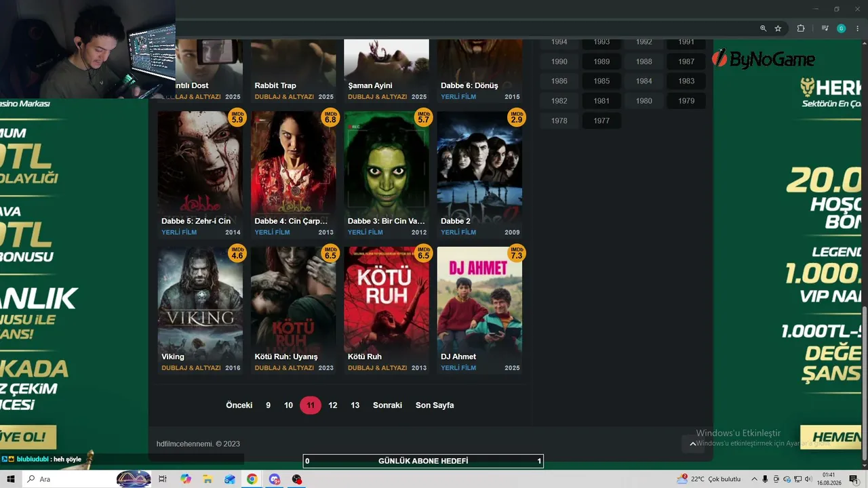Click the IMDb 7.3 badge on DJ Ahmet
The width and height of the screenshot is (868, 488).
[517, 253]
